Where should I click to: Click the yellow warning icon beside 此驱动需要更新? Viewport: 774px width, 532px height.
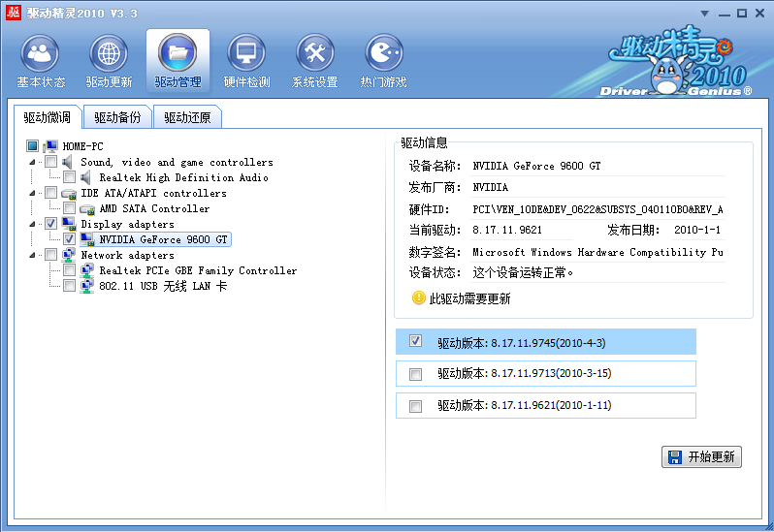pyautogui.click(x=419, y=297)
